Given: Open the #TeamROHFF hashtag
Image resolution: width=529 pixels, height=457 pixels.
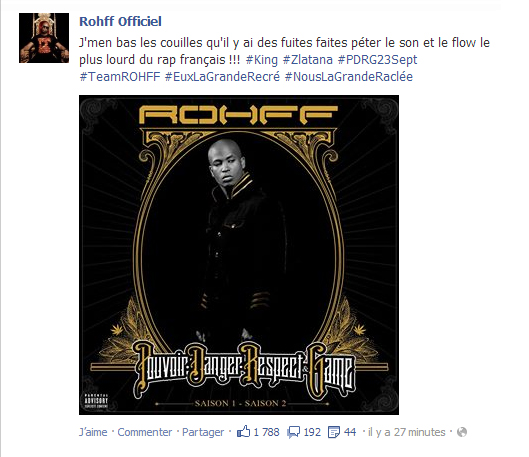Looking at the screenshot, I should pos(120,77).
